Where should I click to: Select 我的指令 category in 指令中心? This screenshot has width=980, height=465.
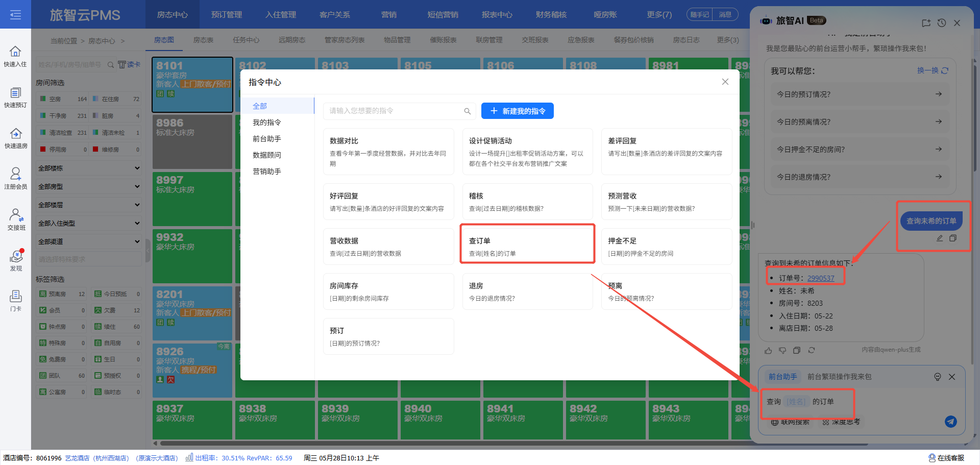click(x=267, y=123)
